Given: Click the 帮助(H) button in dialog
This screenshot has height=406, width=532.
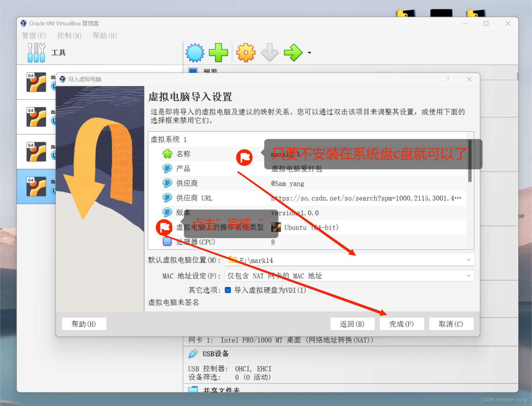Looking at the screenshot, I should tap(84, 324).
